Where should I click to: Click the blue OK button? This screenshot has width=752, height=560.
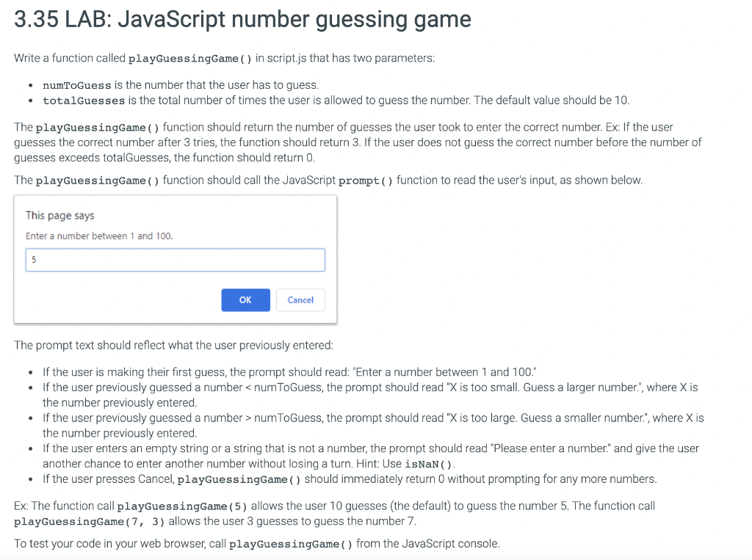click(x=245, y=299)
